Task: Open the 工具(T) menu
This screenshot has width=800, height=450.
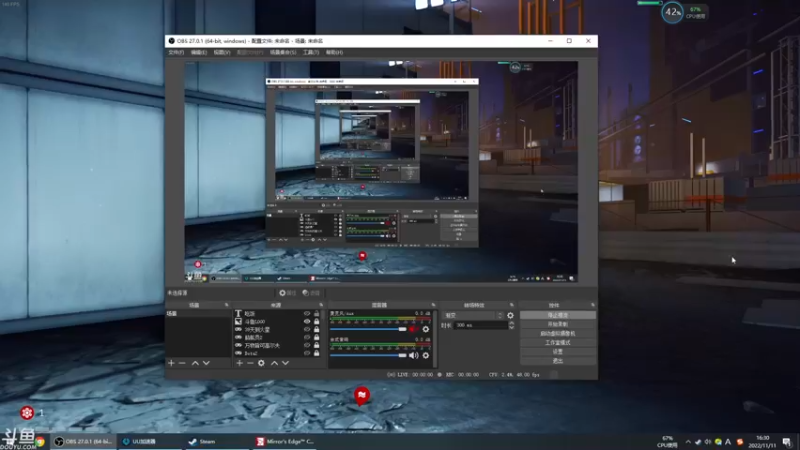Action: point(311,53)
